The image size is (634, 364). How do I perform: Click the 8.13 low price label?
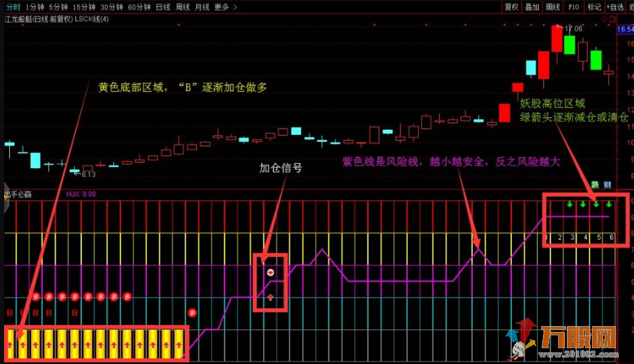click(x=89, y=174)
